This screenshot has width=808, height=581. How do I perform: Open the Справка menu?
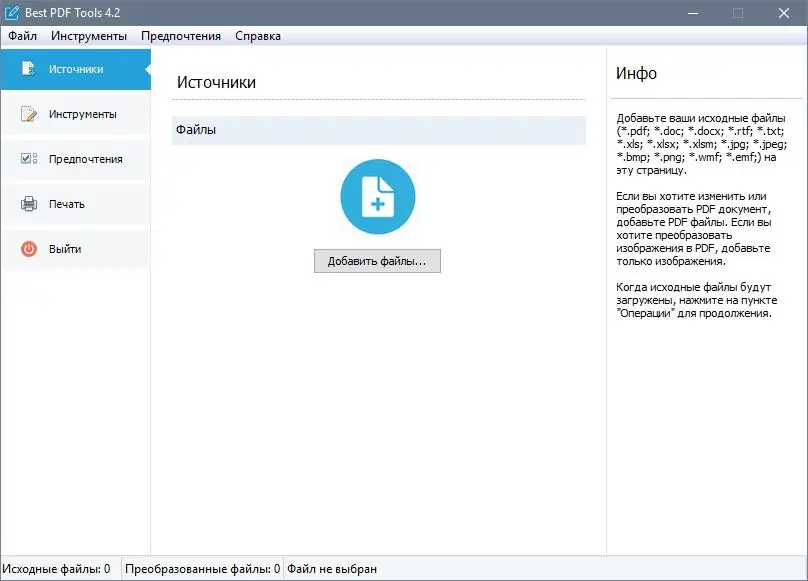(258, 36)
